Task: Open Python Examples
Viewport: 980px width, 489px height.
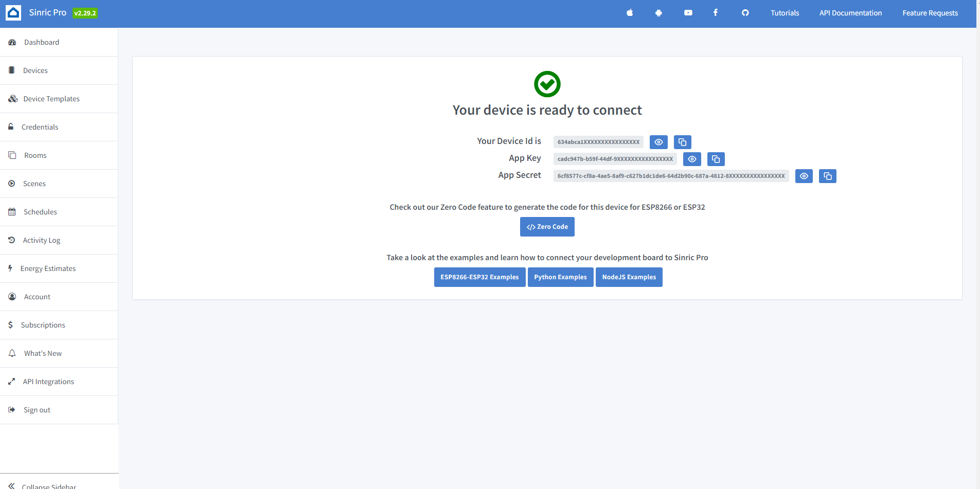Action: 560,277
